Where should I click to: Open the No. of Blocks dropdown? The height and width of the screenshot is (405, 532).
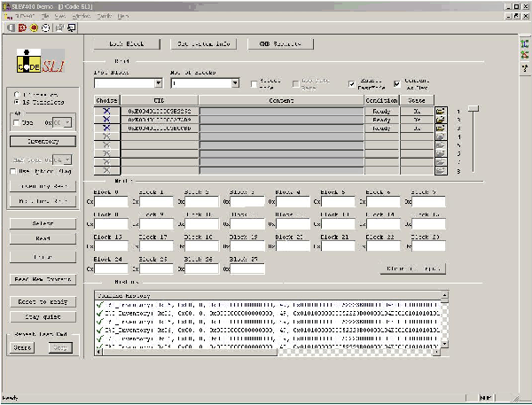(x=235, y=83)
